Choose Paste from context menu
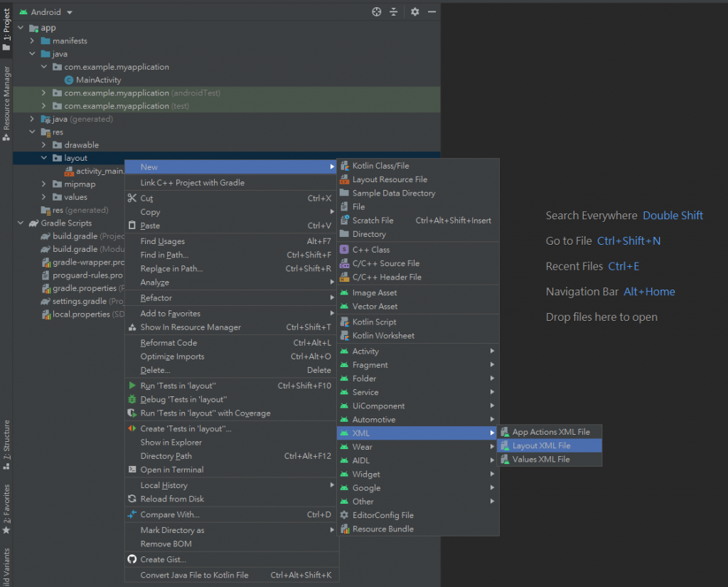Screen dimensions: 728x587 pos(232,226)
